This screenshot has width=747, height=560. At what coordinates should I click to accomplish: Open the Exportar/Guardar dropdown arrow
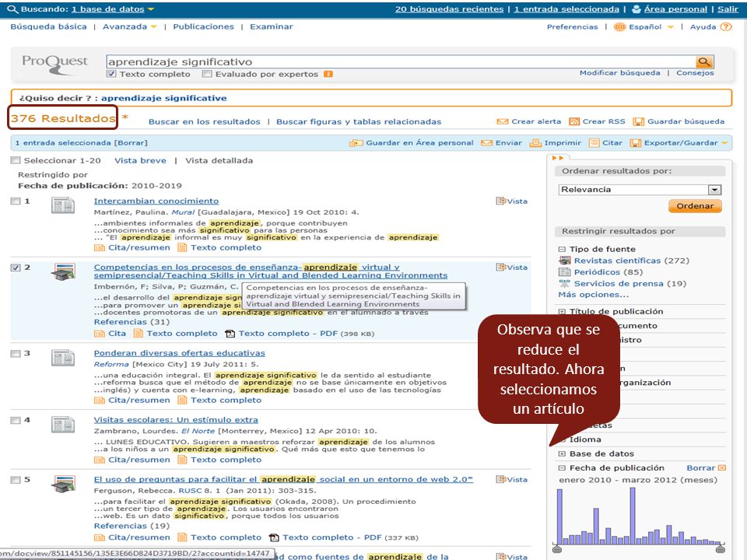coord(724,143)
